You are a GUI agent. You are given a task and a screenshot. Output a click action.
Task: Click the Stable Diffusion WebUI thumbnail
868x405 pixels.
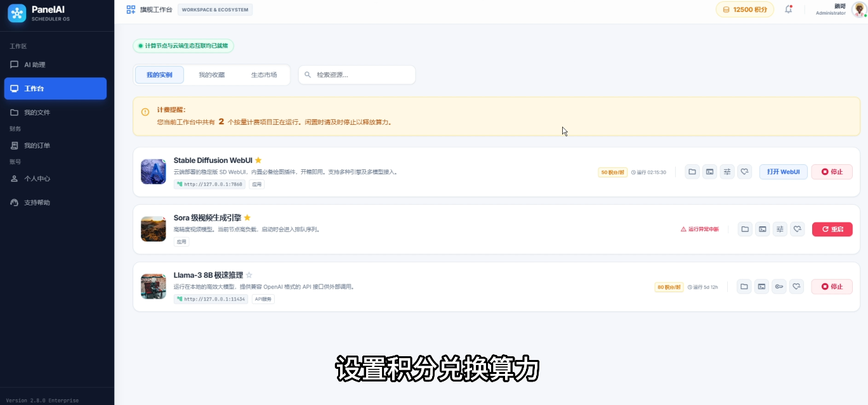click(x=153, y=172)
